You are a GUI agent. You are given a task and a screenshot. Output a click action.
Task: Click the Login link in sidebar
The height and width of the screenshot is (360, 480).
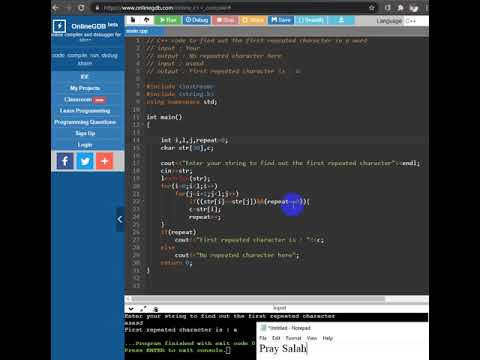coord(85,145)
